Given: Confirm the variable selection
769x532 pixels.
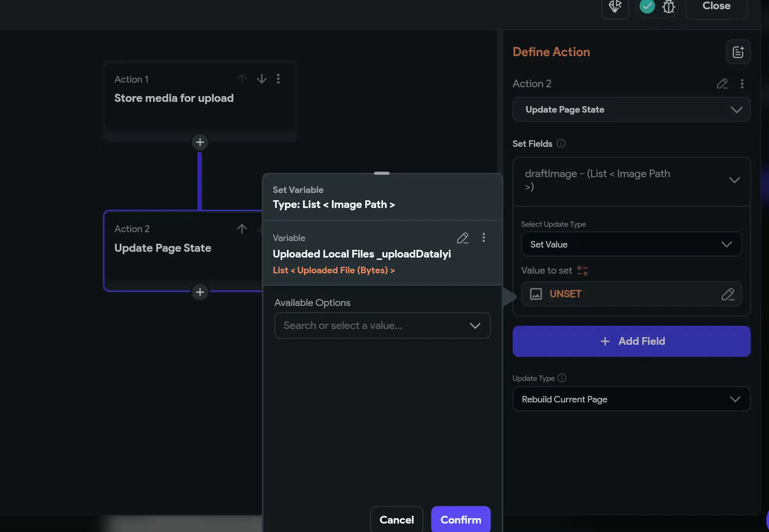Looking at the screenshot, I should (x=461, y=519).
